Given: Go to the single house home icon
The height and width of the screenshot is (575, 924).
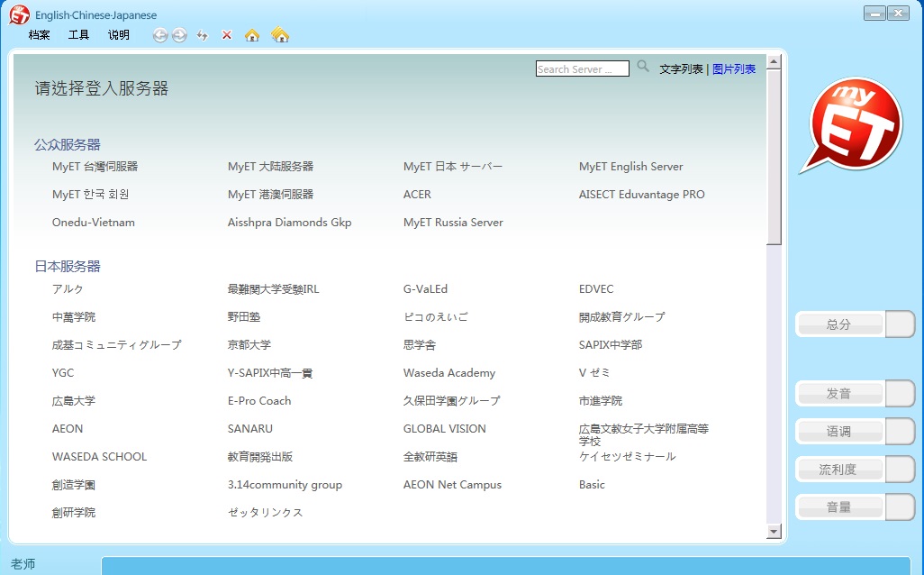Looking at the screenshot, I should pos(251,35).
